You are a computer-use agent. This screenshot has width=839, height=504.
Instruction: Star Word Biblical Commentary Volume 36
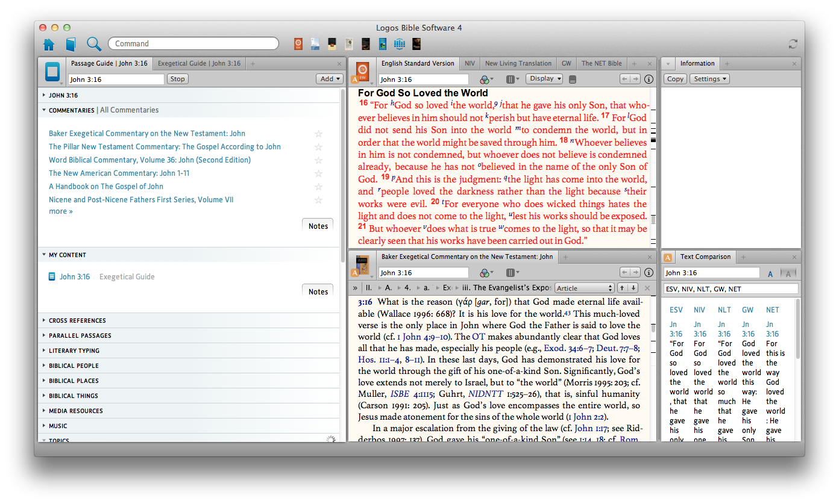pos(319,160)
